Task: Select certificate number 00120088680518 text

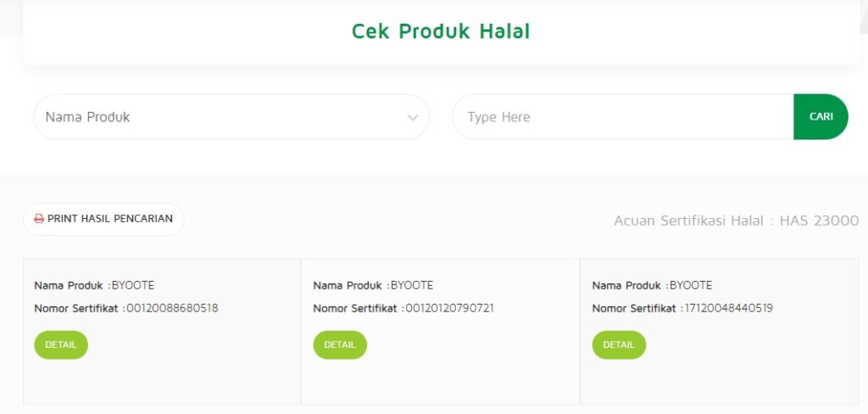Action: [x=172, y=308]
